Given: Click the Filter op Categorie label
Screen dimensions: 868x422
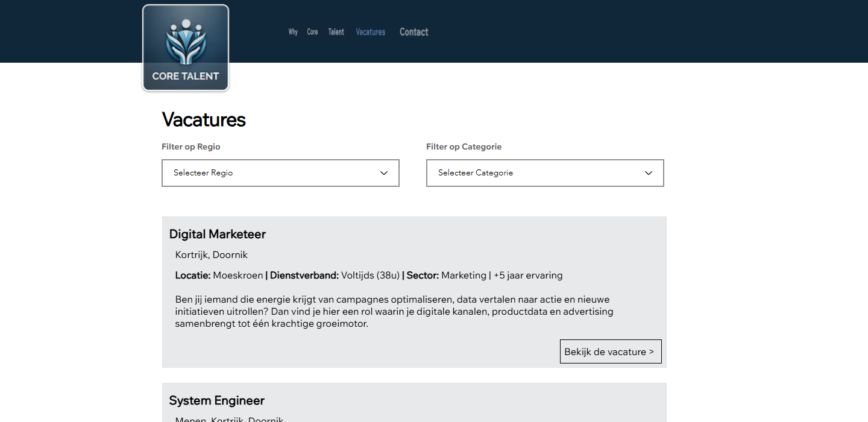Looking at the screenshot, I should point(464,146).
